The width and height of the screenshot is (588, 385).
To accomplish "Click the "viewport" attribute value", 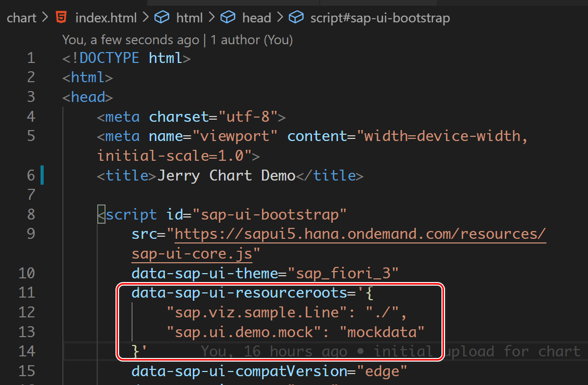I will click(235, 136).
